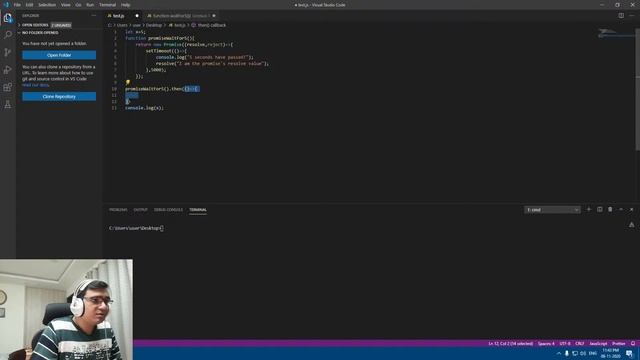
Task: Open the Edit menu
Action: [x=29, y=5]
